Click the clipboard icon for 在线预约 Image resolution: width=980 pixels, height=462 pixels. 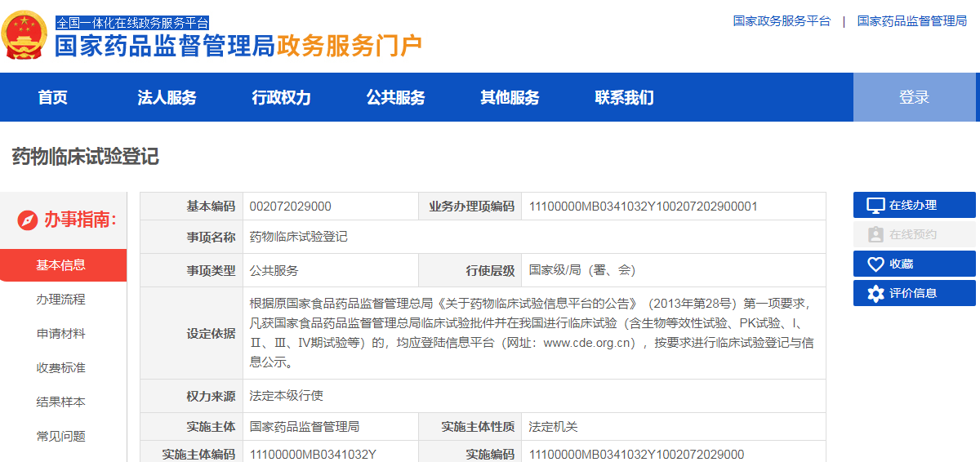pyautogui.click(x=875, y=235)
